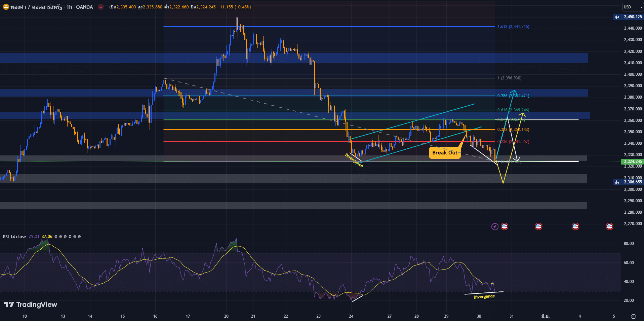Viewport: 644px width, 321px height.
Task: Click the TradingView logo
Action: pos(31,305)
